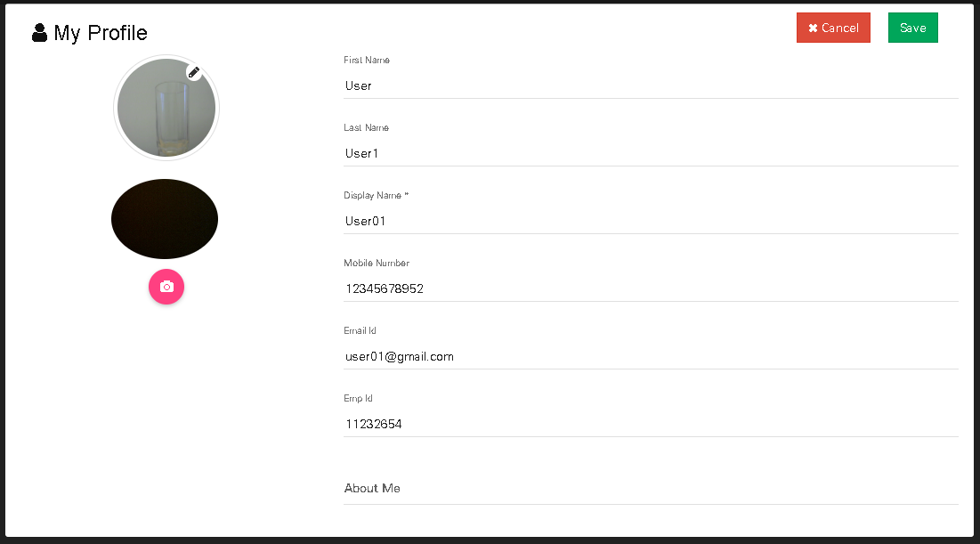Click the First Name field containing User
Screen dimensions: 980x544
tap(651, 85)
